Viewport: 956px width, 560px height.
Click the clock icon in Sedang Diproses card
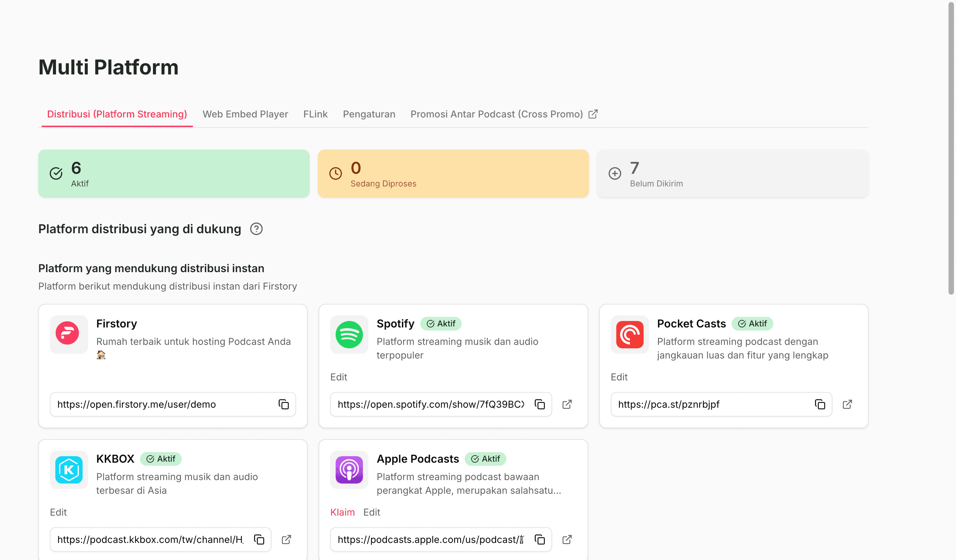335,173
